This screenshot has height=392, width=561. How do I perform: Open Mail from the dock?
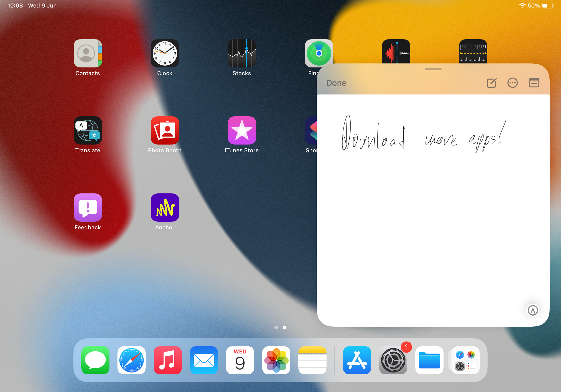click(x=204, y=360)
